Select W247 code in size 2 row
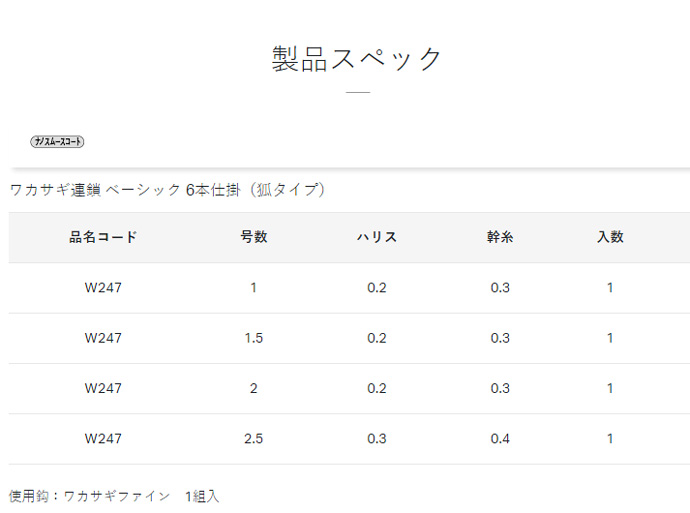 tap(103, 388)
